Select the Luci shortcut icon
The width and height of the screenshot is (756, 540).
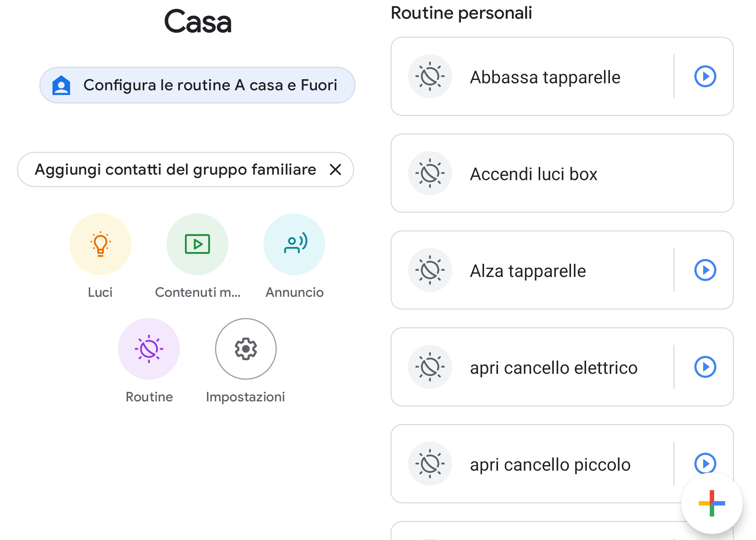click(100, 244)
